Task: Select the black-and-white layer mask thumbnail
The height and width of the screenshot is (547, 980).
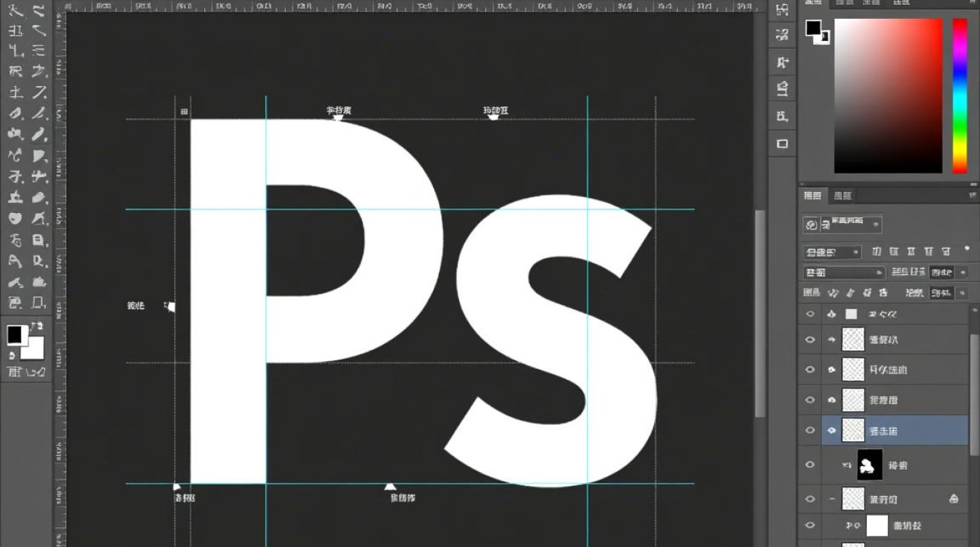Action: tap(869, 465)
